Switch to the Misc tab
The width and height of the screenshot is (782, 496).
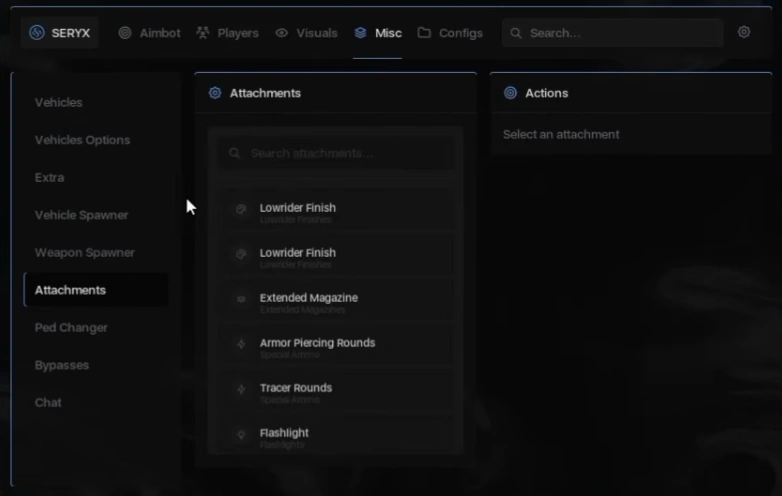pos(378,33)
